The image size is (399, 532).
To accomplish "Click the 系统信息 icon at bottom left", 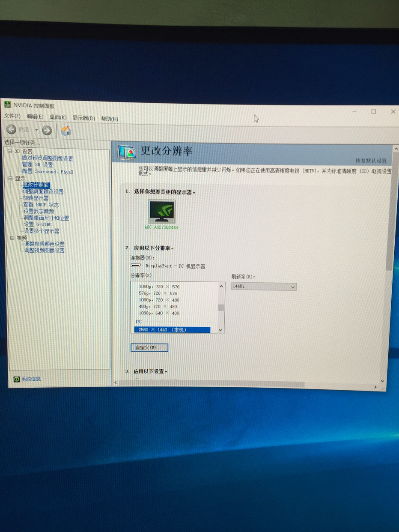I will tap(16, 379).
